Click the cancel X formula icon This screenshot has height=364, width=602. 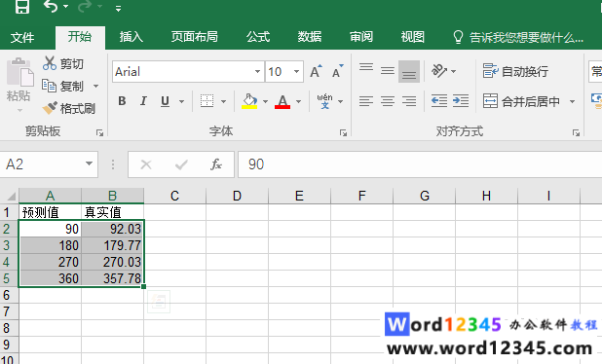tap(146, 164)
